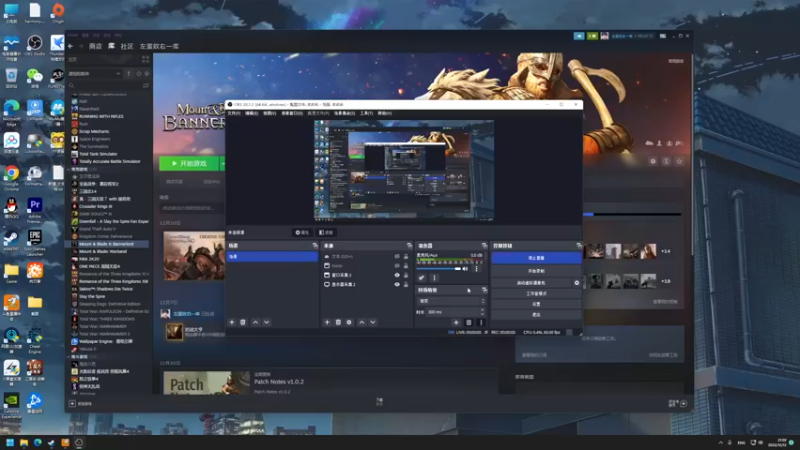Toggle visibility of the text (GDI+) source

coord(397,257)
